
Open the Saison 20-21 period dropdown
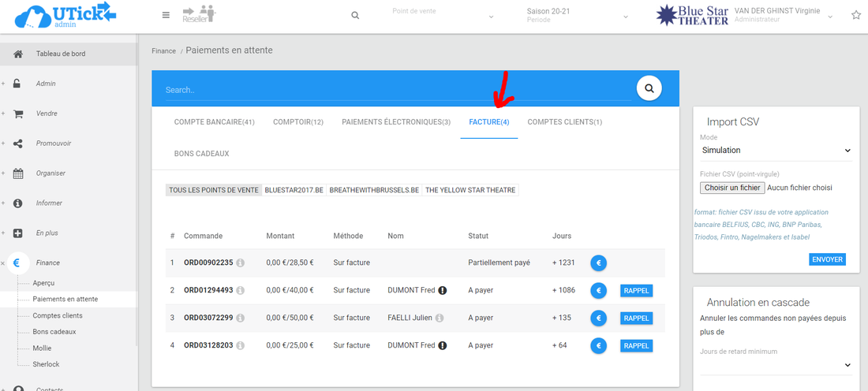(577, 16)
